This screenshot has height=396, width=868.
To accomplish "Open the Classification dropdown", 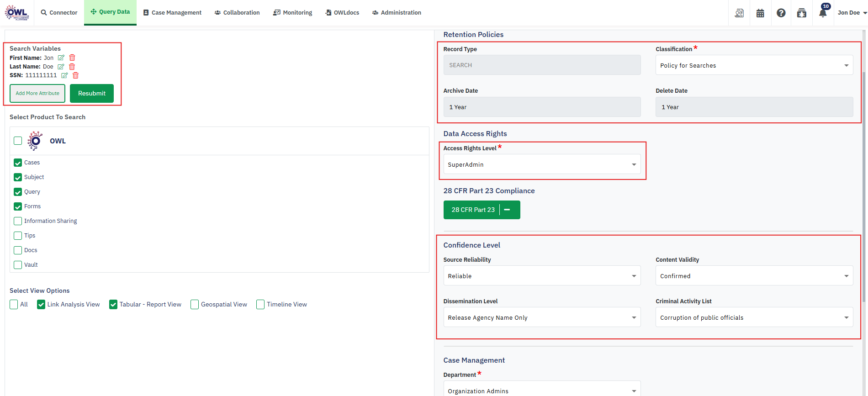I will click(754, 65).
